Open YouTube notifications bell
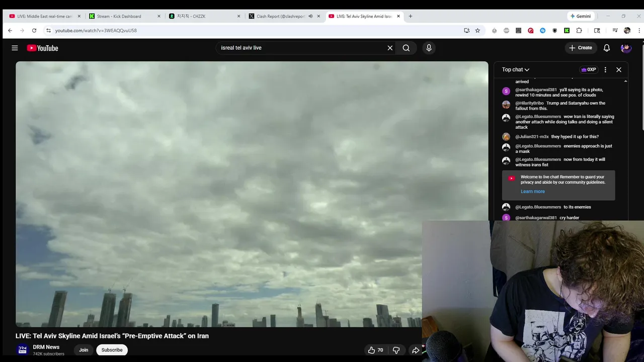 pyautogui.click(x=607, y=48)
